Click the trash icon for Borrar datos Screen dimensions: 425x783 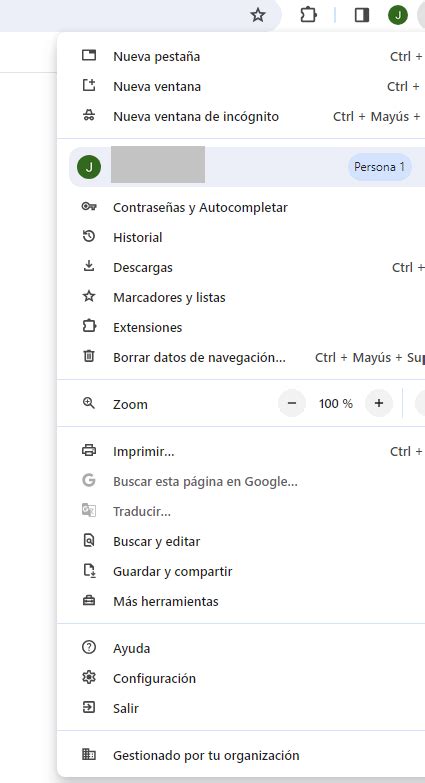(x=89, y=357)
